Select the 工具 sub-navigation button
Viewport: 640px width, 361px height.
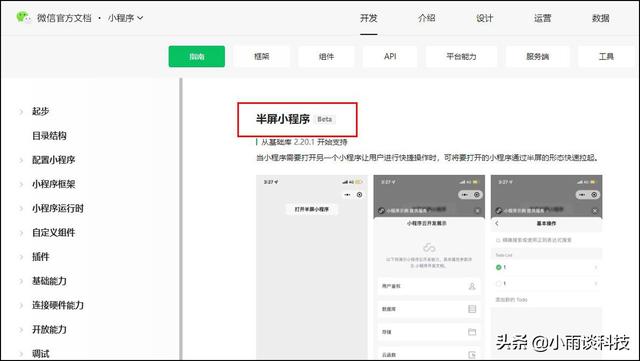click(606, 56)
